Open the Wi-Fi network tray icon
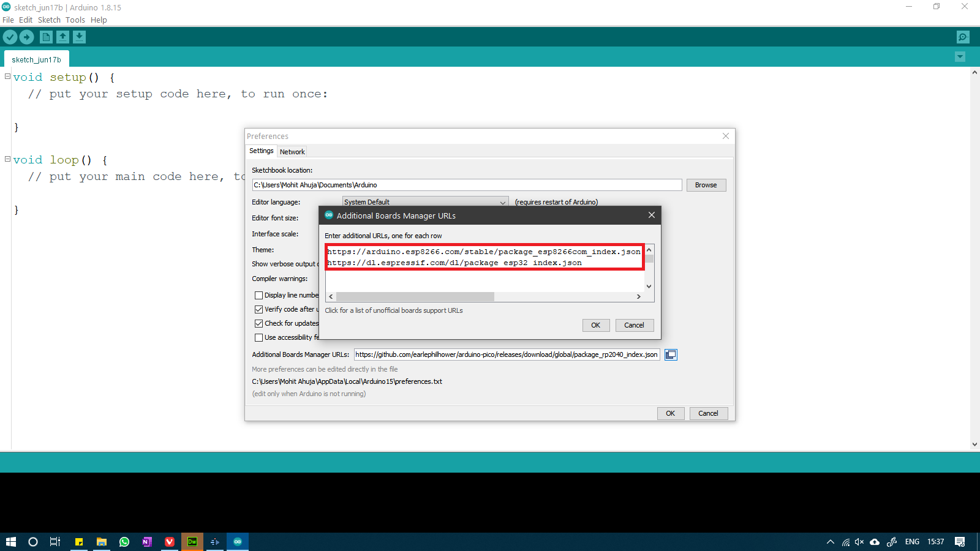 [846, 542]
